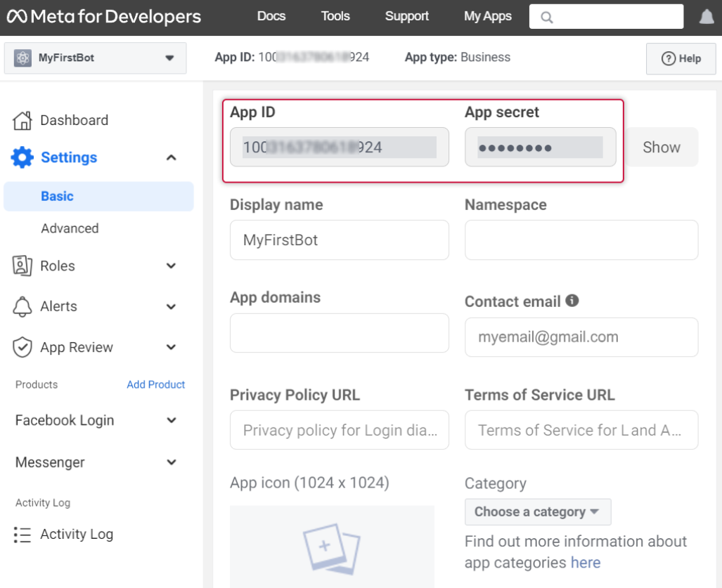Click the notifications bell icon

[x=707, y=17]
